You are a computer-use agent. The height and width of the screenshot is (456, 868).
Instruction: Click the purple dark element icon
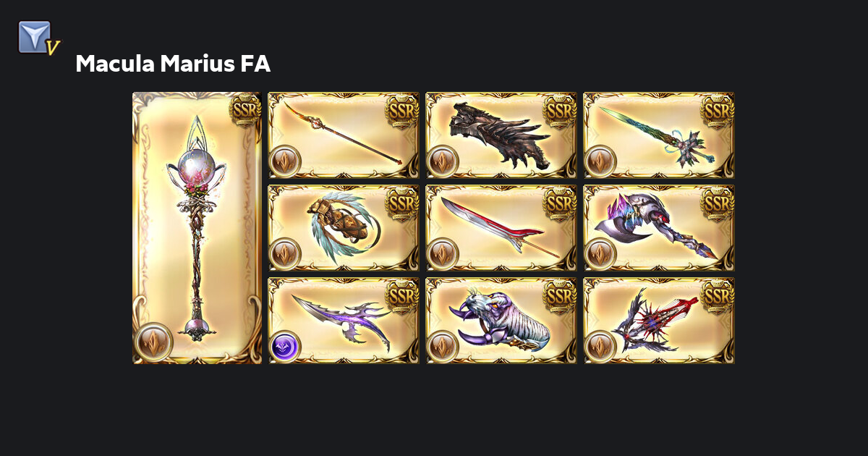[x=285, y=347]
